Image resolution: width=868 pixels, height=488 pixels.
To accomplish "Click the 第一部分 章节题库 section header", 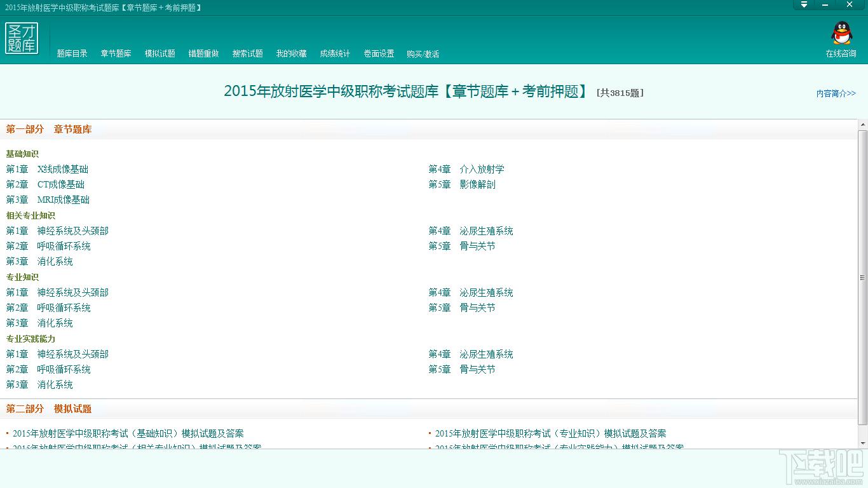I will click(x=49, y=129).
